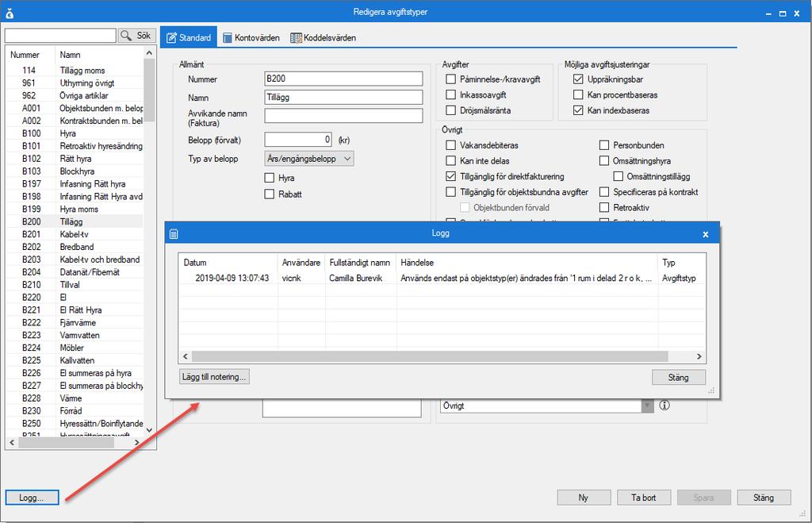Select the 114 Tillägg moms row
Viewport: 812px width, 523px height.
(75, 71)
